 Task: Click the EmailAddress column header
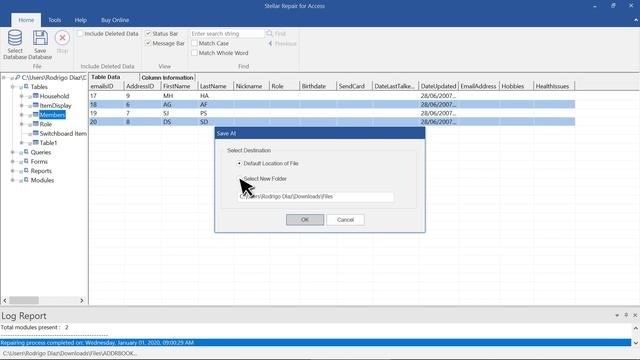[x=478, y=86]
